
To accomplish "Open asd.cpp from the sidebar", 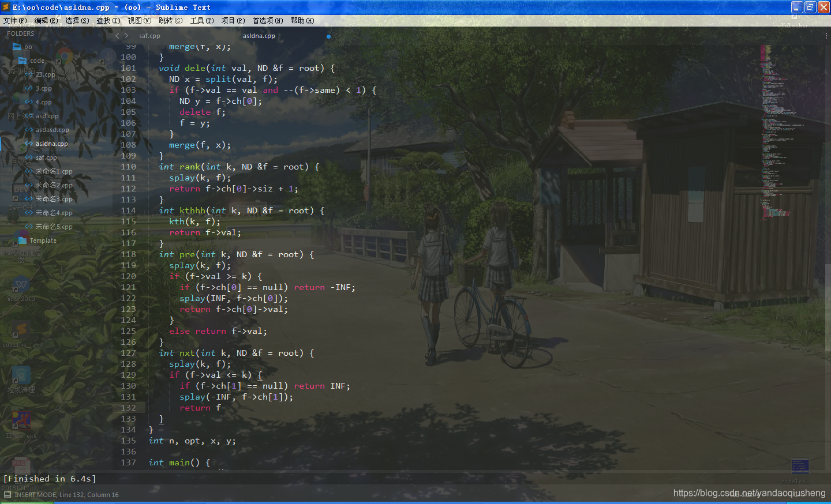I will (x=47, y=116).
